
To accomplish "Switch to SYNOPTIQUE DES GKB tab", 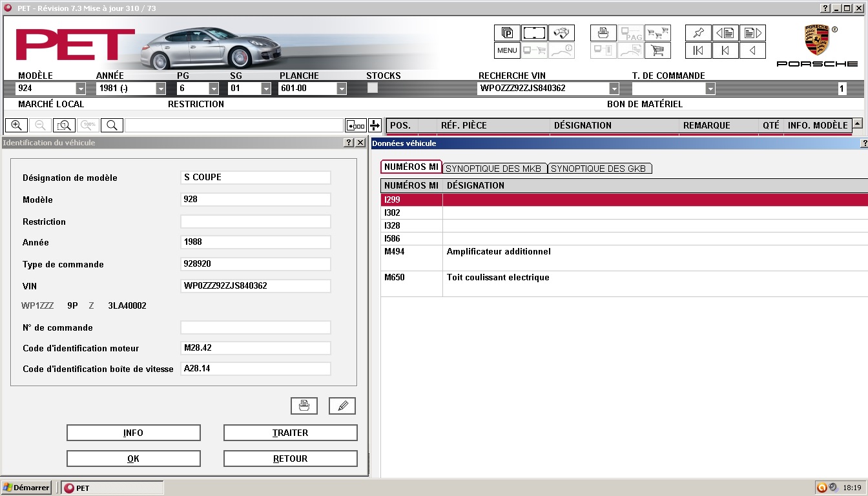I will coord(600,169).
